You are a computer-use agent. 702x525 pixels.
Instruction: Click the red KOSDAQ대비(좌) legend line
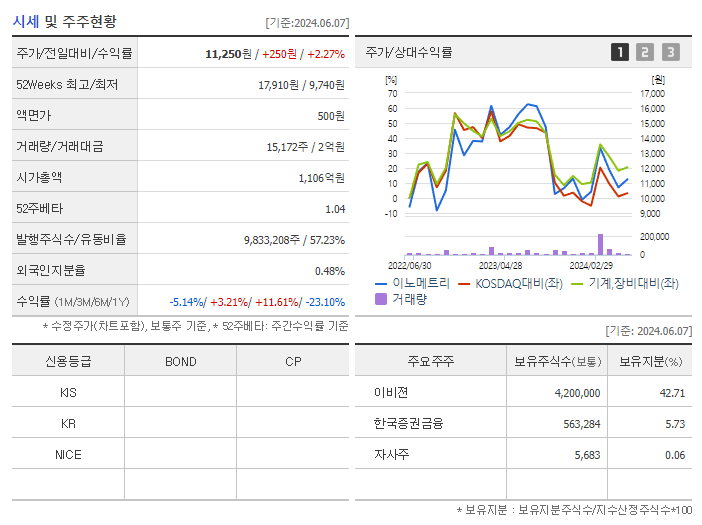click(464, 284)
